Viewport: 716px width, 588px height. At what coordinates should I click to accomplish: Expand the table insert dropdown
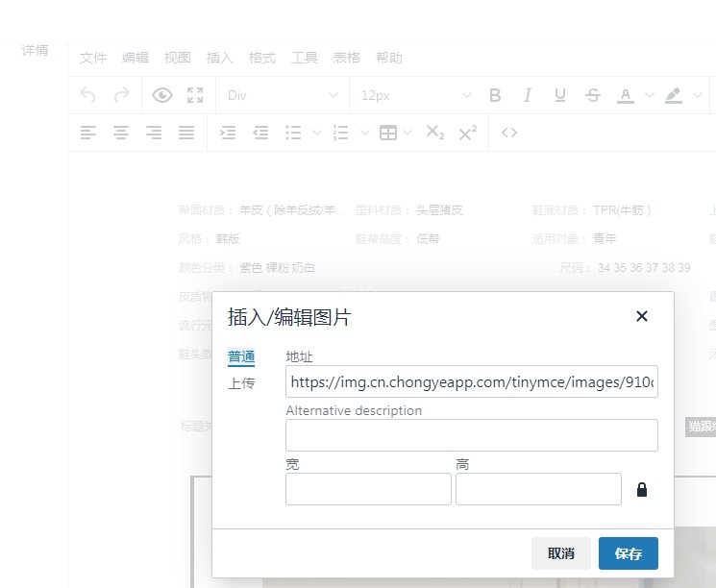point(407,133)
